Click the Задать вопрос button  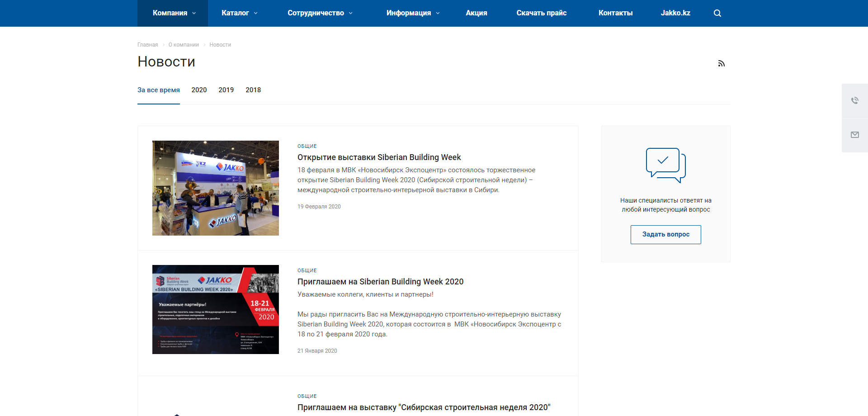(666, 235)
